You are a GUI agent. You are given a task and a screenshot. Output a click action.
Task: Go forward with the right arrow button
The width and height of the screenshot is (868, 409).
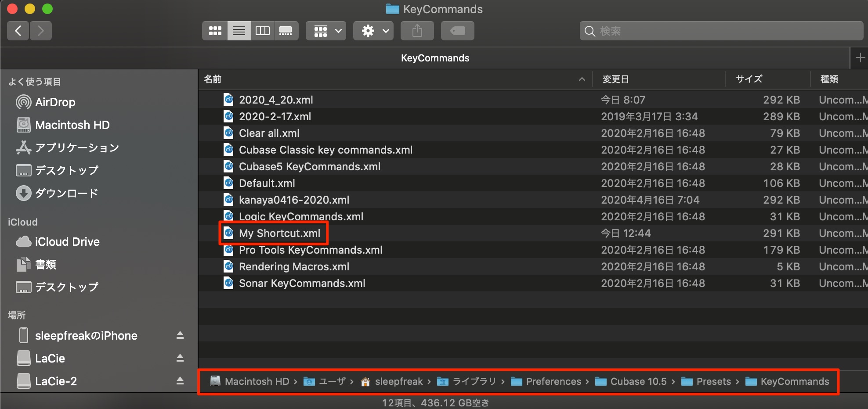point(41,31)
